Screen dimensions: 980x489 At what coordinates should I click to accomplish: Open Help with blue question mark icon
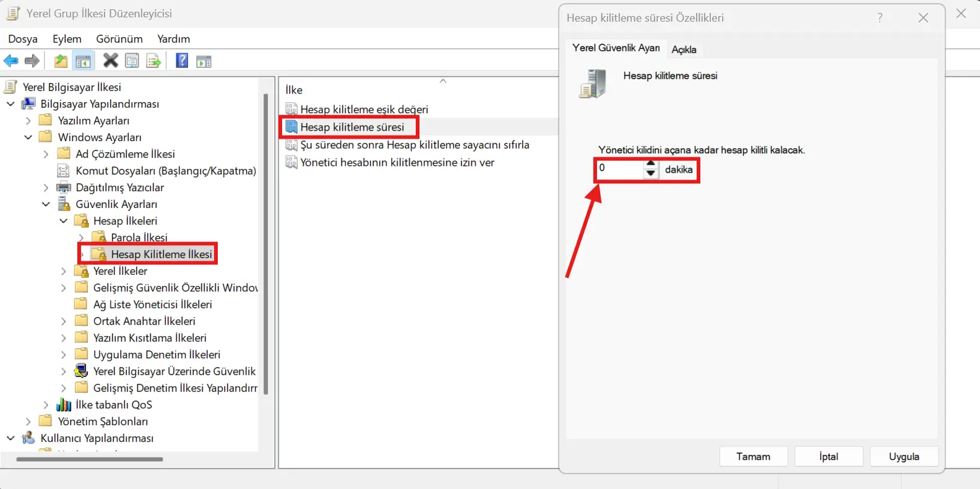pyautogui.click(x=182, y=61)
